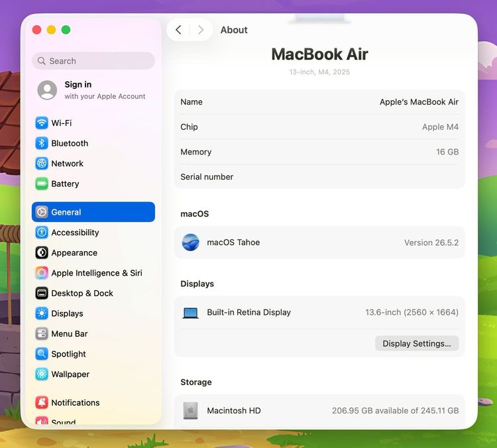Click 'Version 26.5.2' text

(x=431, y=243)
